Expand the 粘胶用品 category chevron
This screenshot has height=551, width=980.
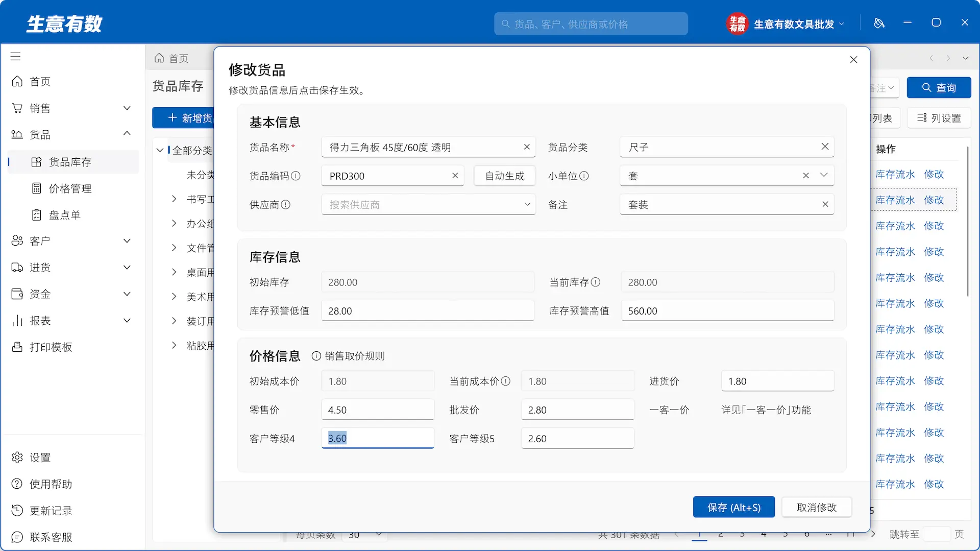174,345
